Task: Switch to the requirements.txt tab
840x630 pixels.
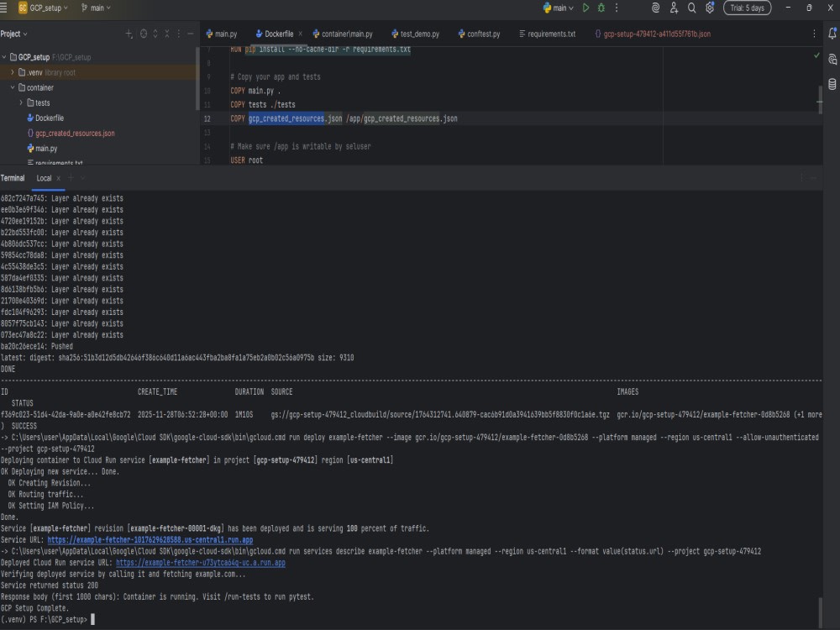Action: [547, 34]
